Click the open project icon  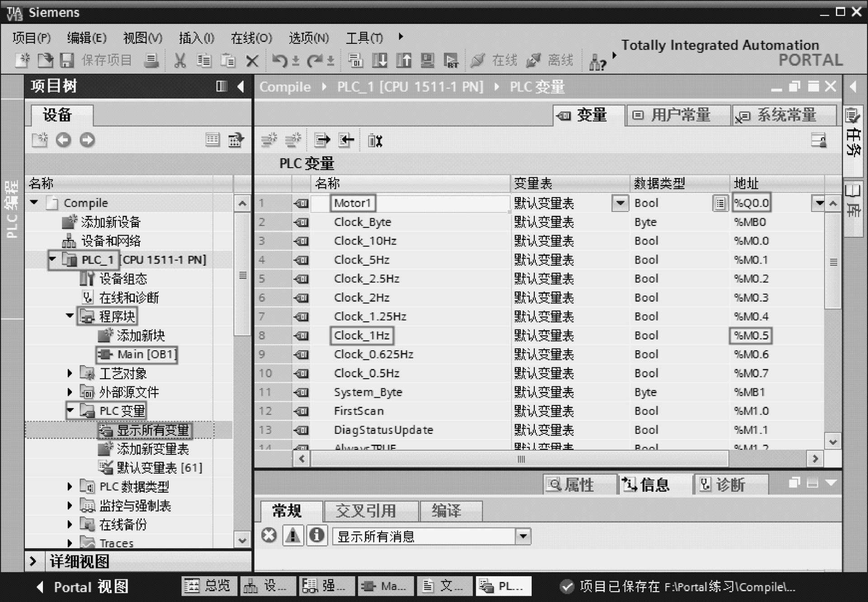click(45, 60)
